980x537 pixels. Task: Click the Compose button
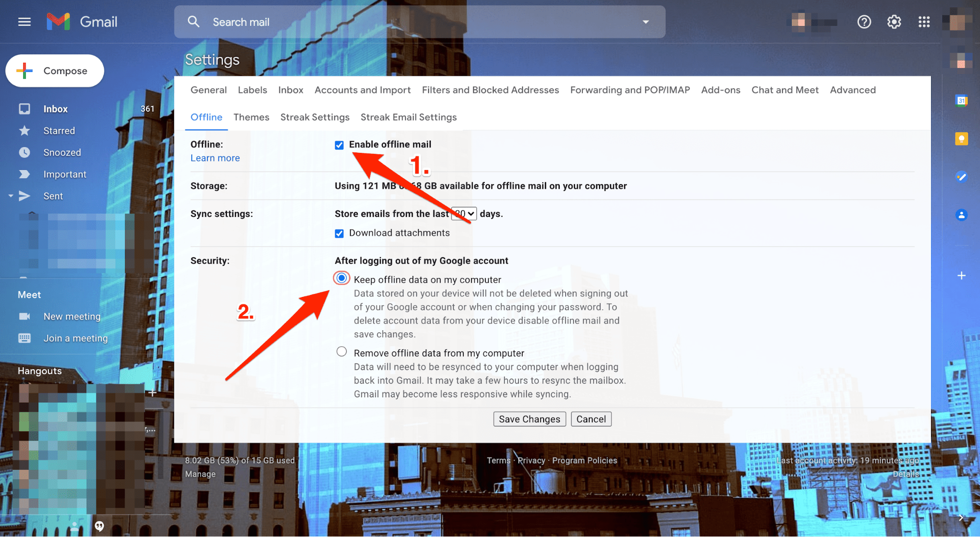54,70
